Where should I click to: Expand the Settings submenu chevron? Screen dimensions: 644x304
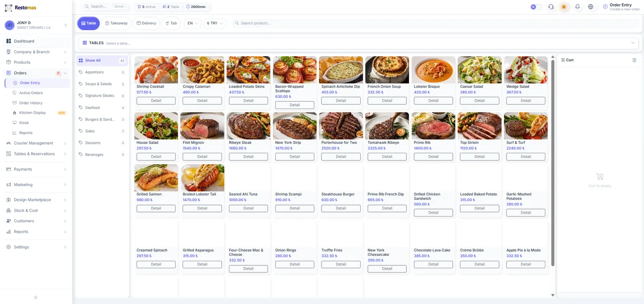click(65, 247)
